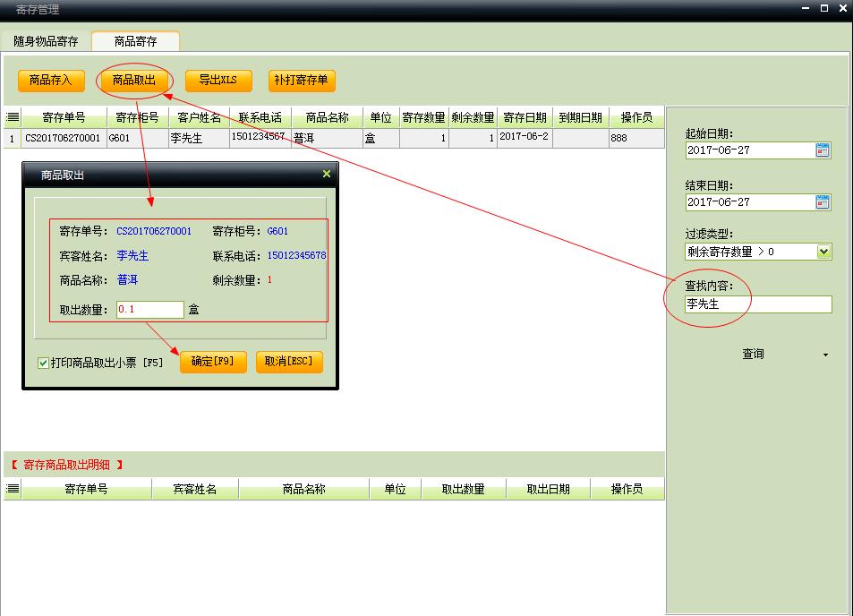Screen dimensions: 853x616
Task: Close the 商品取出 dialog
Action: click(x=327, y=174)
